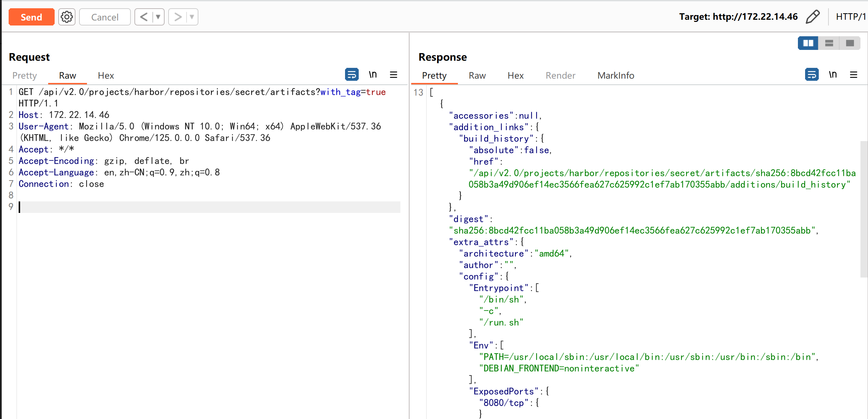
Task: Select top-bottom stacked layout icon
Action: [829, 43]
